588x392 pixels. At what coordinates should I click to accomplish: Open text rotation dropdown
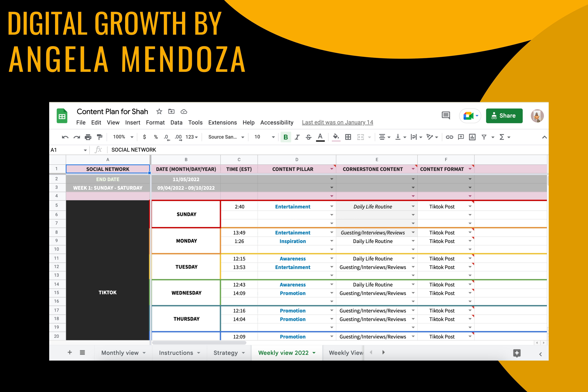432,137
